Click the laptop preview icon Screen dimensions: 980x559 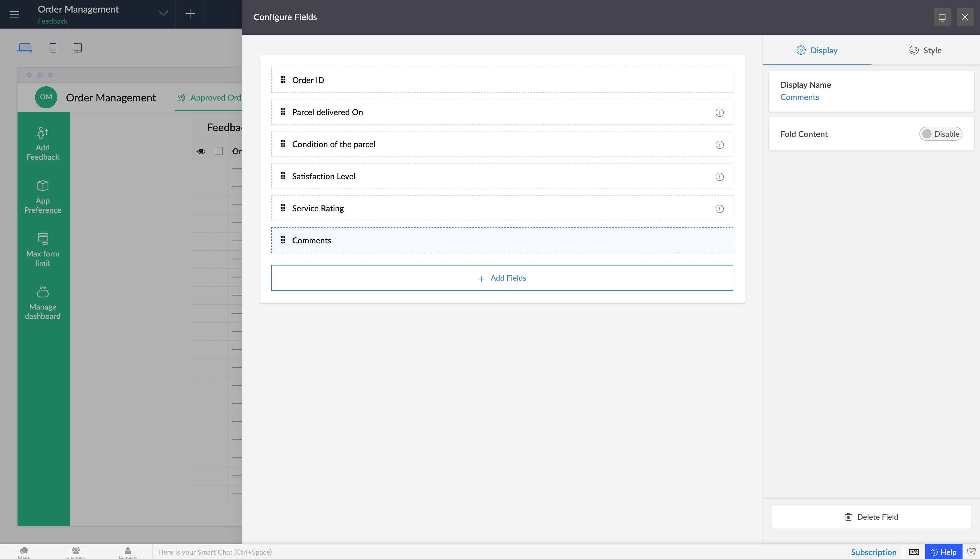[x=24, y=48]
